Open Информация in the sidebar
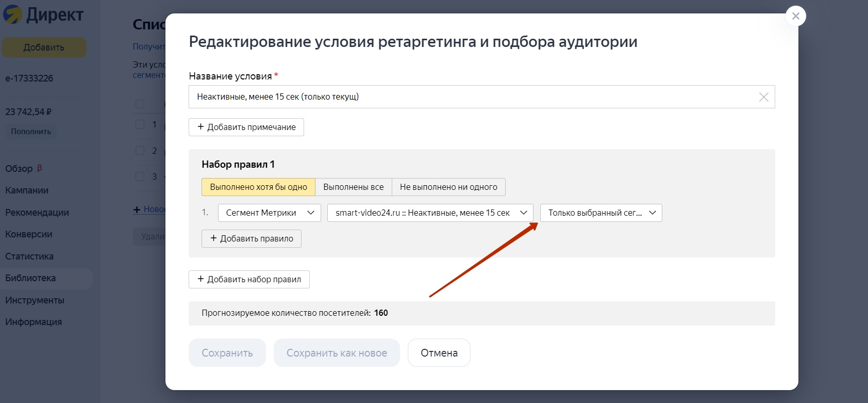This screenshot has height=403, width=868. click(x=34, y=322)
